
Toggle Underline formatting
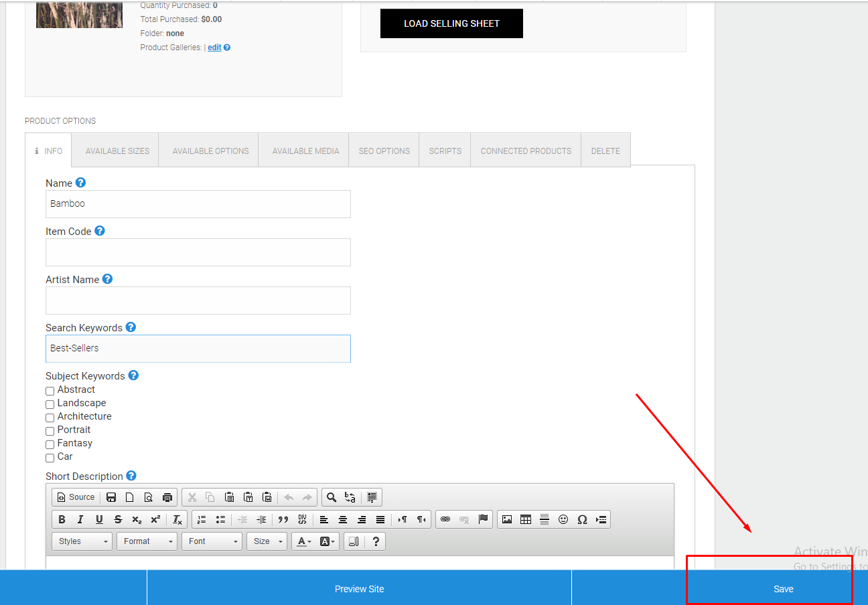[x=99, y=519]
